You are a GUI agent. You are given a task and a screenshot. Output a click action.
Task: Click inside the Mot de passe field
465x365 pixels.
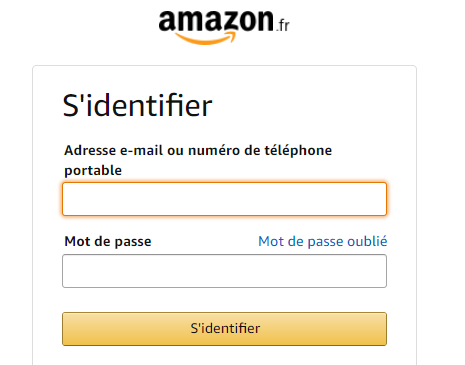[x=224, y=271]
